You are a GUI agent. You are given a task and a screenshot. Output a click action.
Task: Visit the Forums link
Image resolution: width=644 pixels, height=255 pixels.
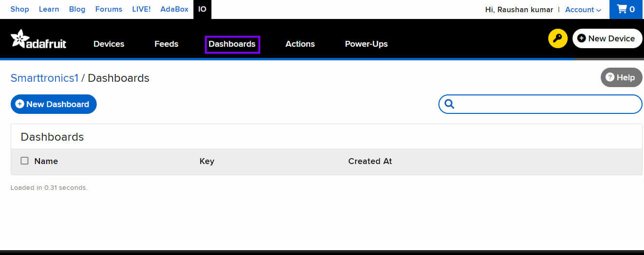108,9
